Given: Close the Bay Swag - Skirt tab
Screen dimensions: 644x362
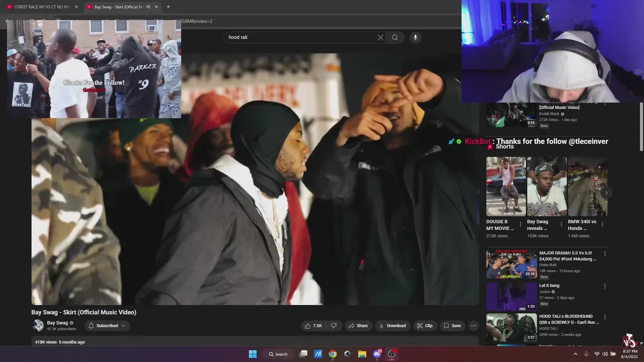Looking at the screenshot, I should coord(156,7).
